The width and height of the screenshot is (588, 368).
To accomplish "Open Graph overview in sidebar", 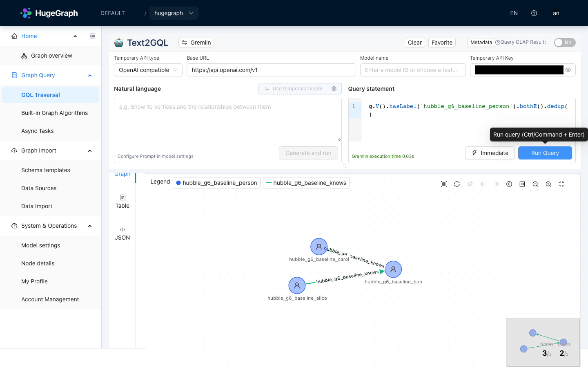I will click(51, 56).
